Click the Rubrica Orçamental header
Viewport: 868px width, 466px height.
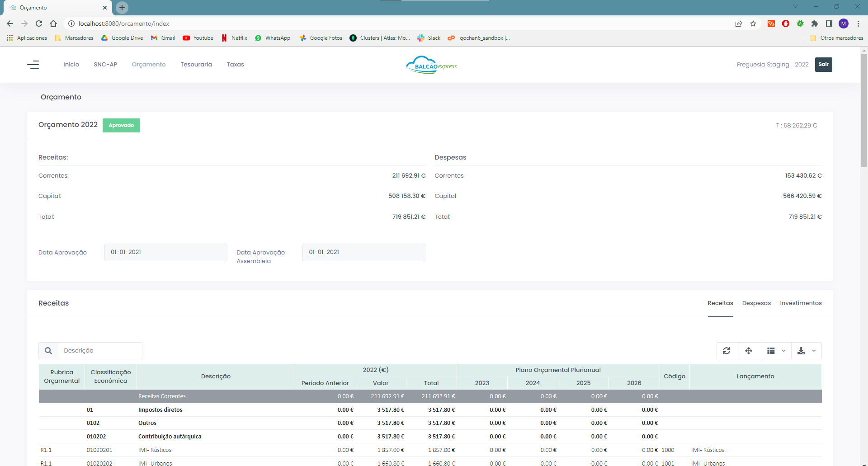tap(62, 377)
